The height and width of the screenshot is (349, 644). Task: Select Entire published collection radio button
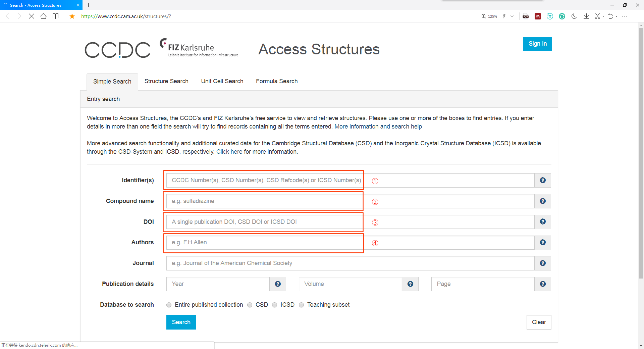point(169,305)
